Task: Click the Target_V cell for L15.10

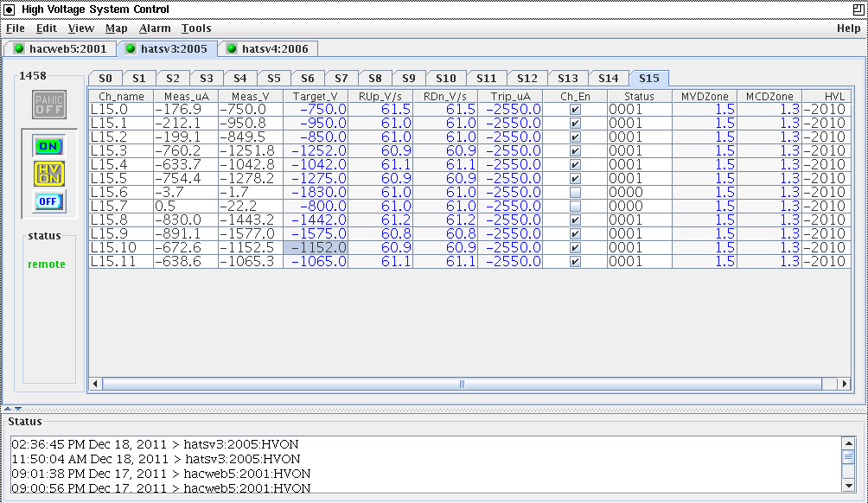Action: pyautogui.click(x=316, y=248)
